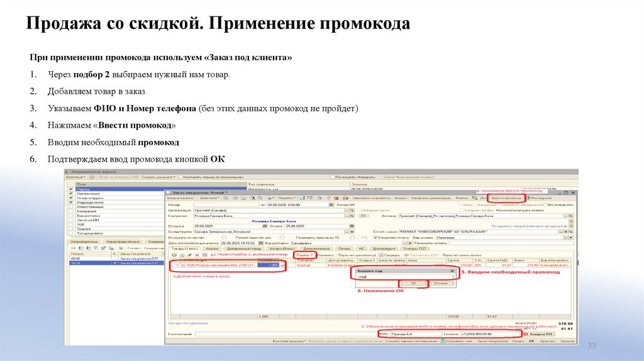Open 'Быстрая продажа' dropdown at bottom

tap(289, 341)
